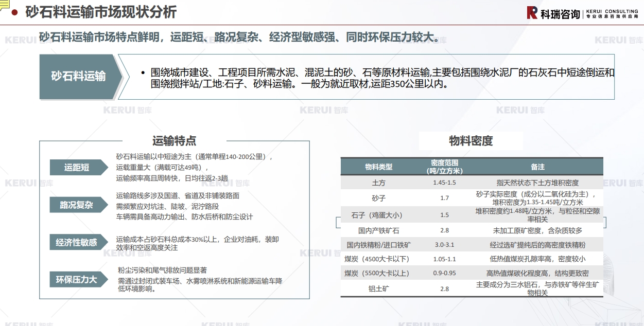This screenshot has height=326, width=644.
Task: Select the 土方 row in the table
Action: point(378,183)
